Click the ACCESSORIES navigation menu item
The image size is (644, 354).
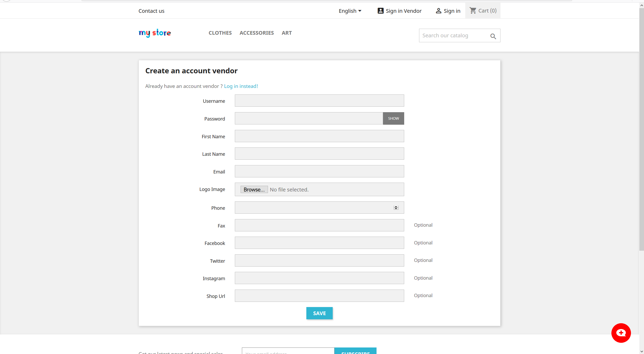click(x=257, y=32)
